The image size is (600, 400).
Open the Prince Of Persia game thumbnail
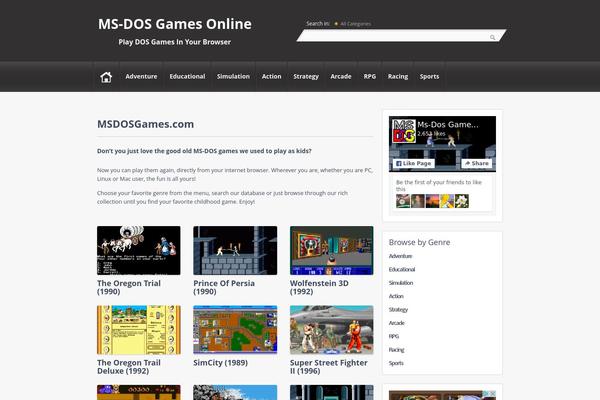tap(235, 250)
